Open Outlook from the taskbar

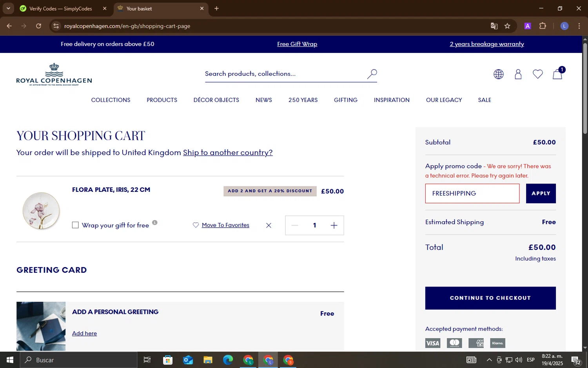click(188, 360)
